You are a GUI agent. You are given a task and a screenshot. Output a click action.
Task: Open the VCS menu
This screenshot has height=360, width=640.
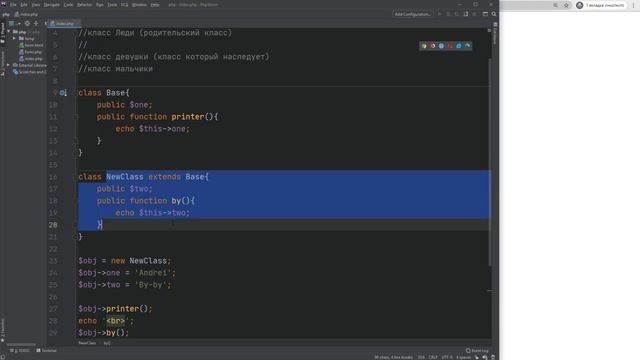pos(124,4)
